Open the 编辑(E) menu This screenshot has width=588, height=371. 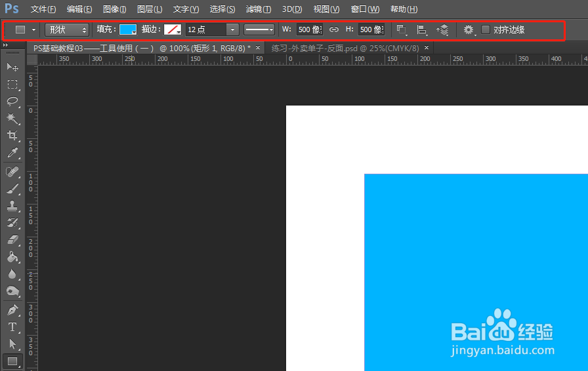click(x=79, y=9)
